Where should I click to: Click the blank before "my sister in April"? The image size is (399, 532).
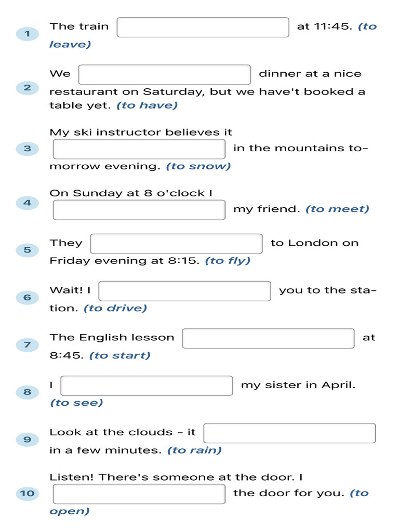(x=147, y=385)
